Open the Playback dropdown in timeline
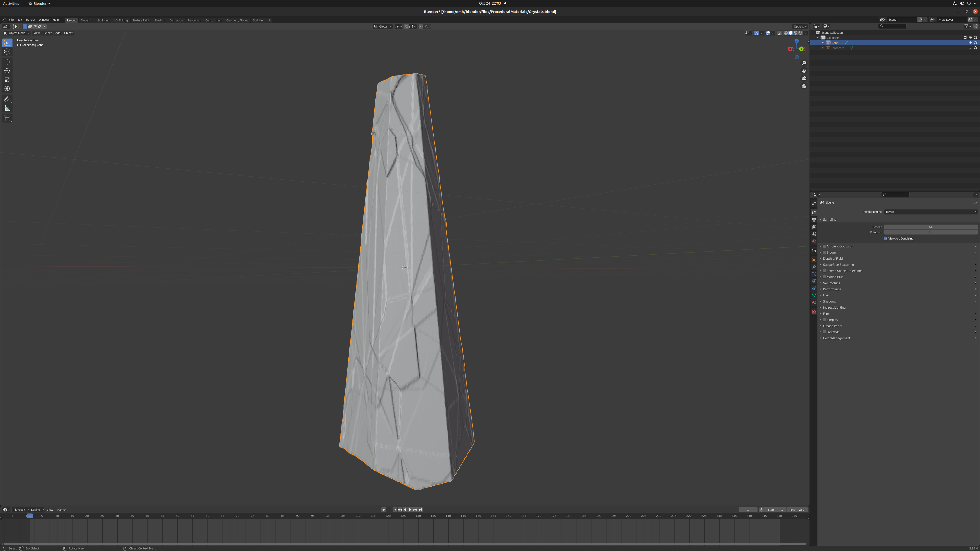Image resolution: width=980 pixels, height=551 pixels. point(20,510)
